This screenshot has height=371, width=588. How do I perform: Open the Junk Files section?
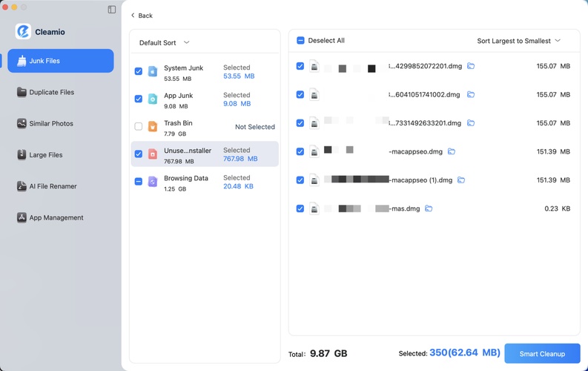tap(60, 61)
